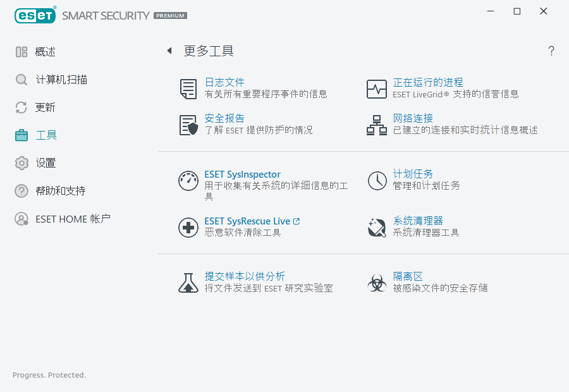Image resolution: width=569 pixels, height=392 pixels.
Task: Open 网络连接 network connections icon
Action: tap(376, 125)
